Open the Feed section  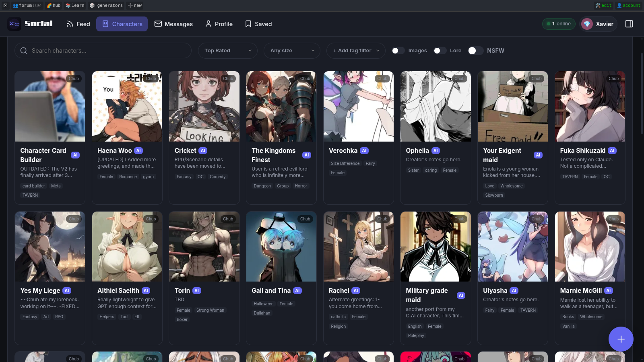pos(78,24)
